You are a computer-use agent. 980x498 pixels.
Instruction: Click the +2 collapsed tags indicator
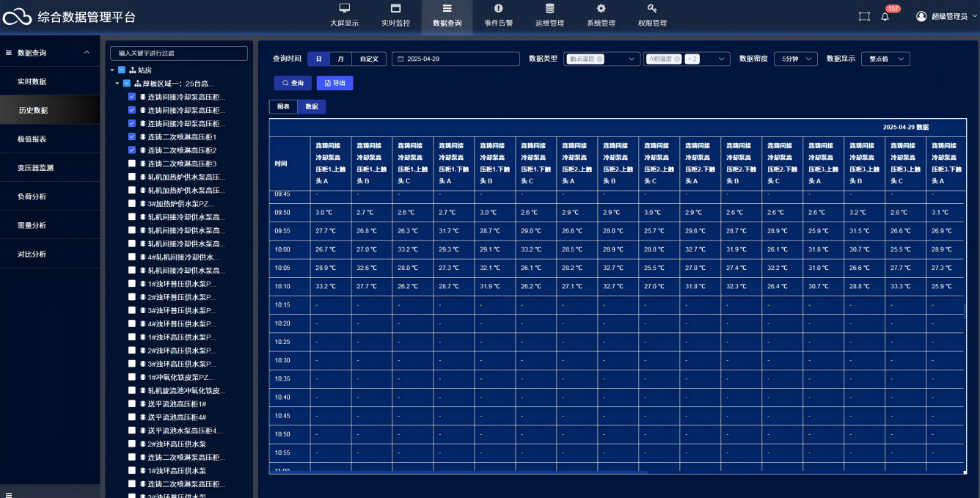[x=692, y=59]
